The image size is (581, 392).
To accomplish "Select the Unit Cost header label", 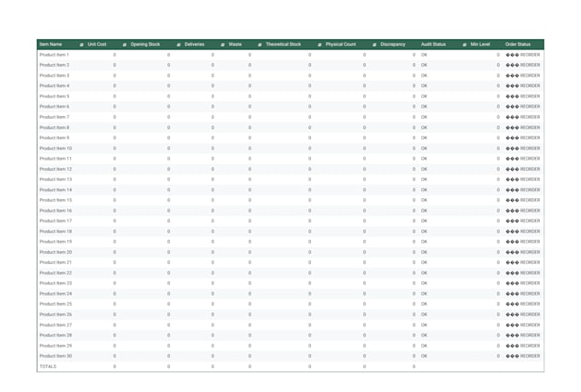I will [x=97, y=44].
